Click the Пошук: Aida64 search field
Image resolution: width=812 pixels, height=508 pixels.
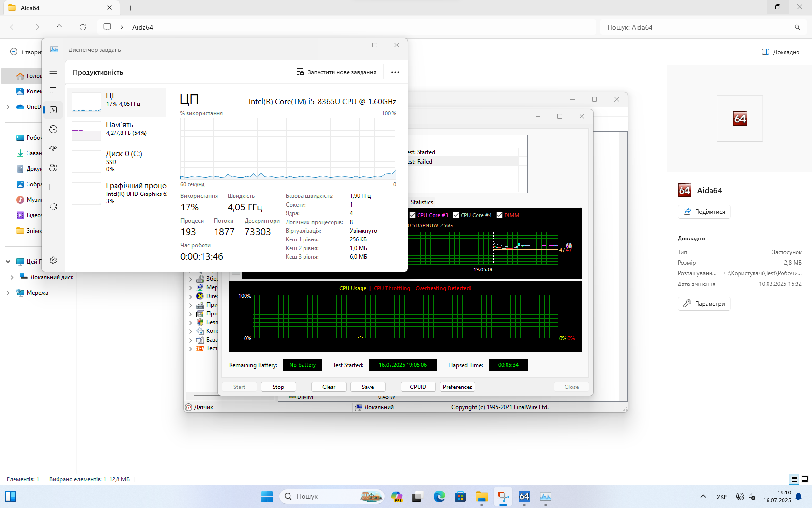pos(696,27)
